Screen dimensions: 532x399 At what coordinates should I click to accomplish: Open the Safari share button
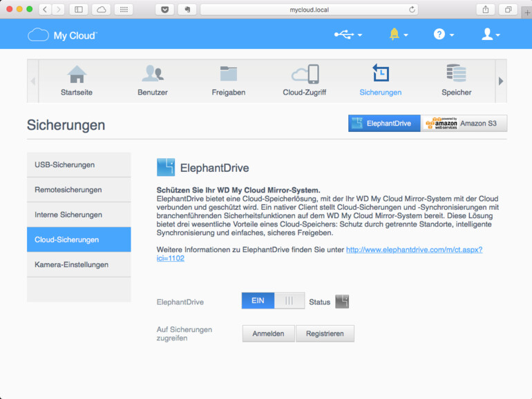coord(486,10)
